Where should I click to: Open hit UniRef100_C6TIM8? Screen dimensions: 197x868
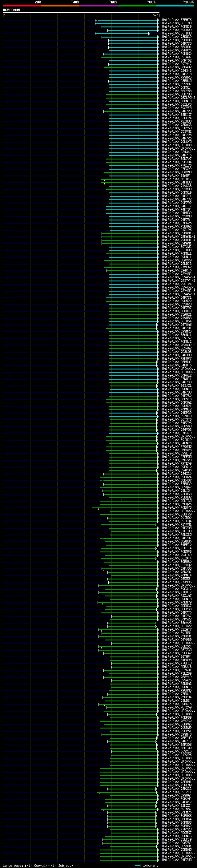click(177, 23)
